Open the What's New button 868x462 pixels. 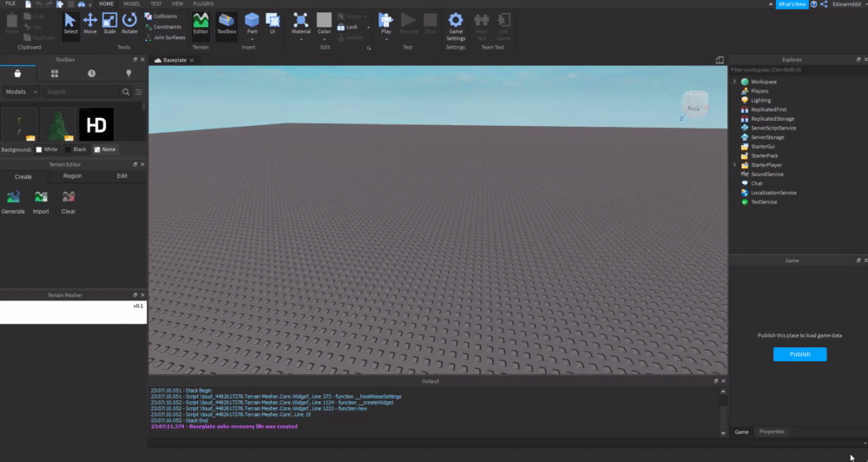click(792, 4)
